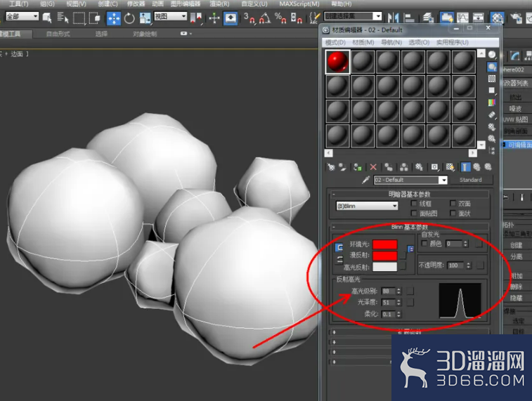Click Assign Material to Selection icon

coord(357,166)
